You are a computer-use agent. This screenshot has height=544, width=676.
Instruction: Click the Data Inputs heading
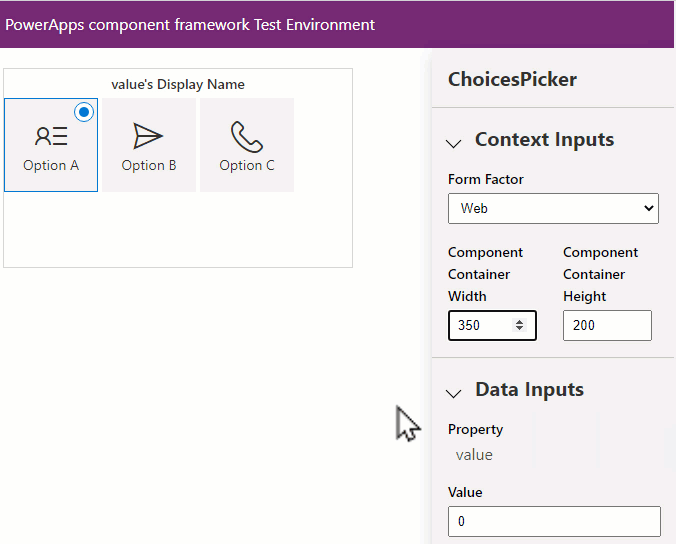coord(529,390)
